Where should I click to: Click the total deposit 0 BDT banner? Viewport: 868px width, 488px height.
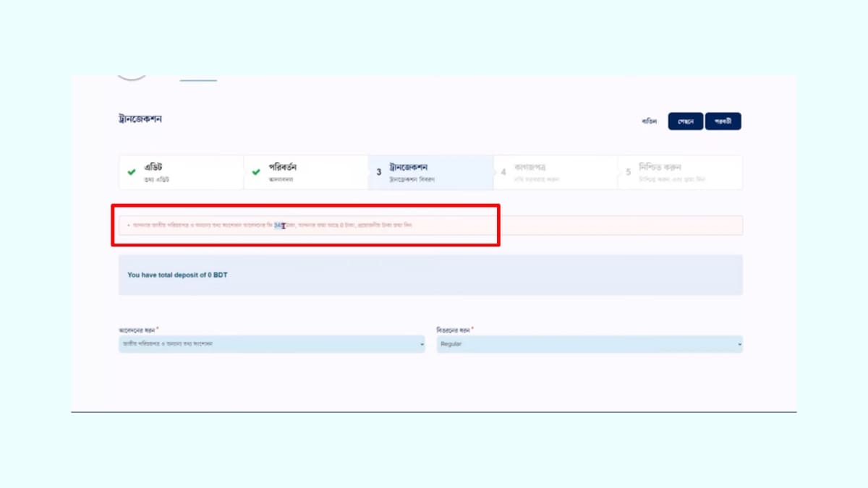point(430,275)
